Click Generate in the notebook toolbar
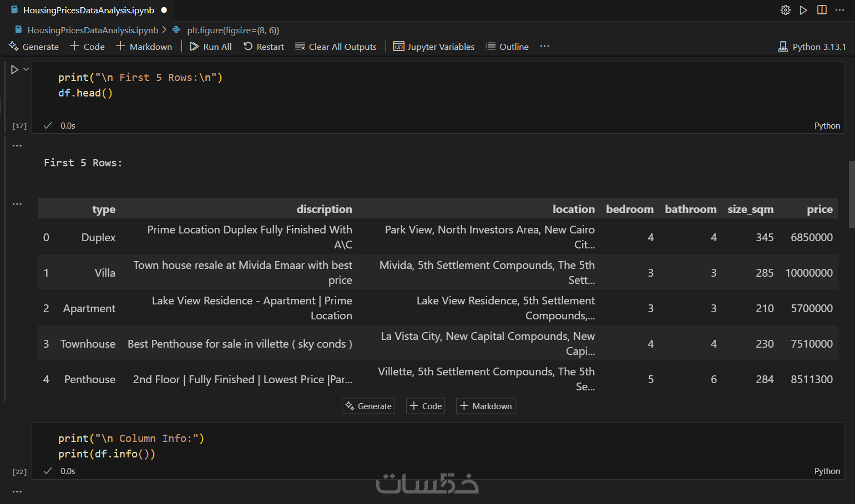 pos(34,47)
